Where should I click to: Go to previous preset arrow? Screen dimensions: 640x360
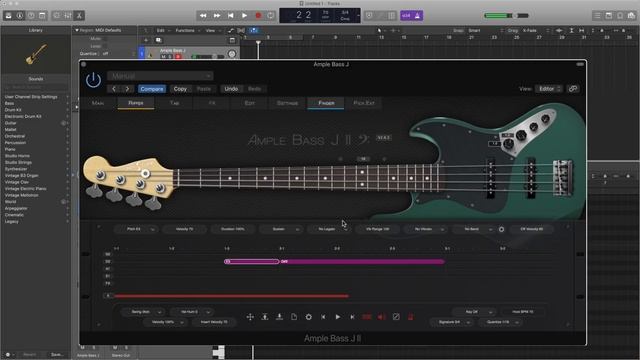(x=114, y=89)
